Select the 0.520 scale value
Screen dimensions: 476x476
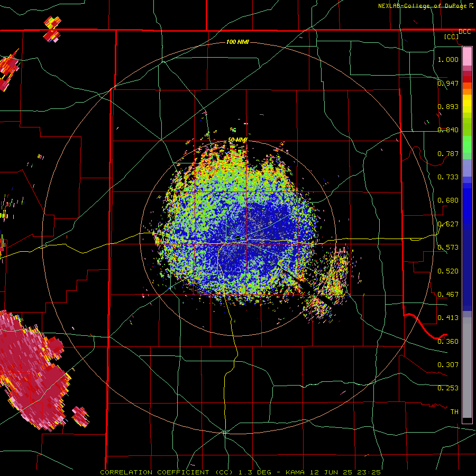[x=448, y=271]
